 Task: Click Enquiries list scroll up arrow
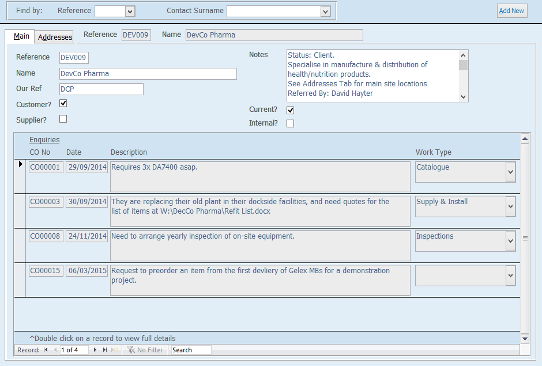[x=525, y=139]
